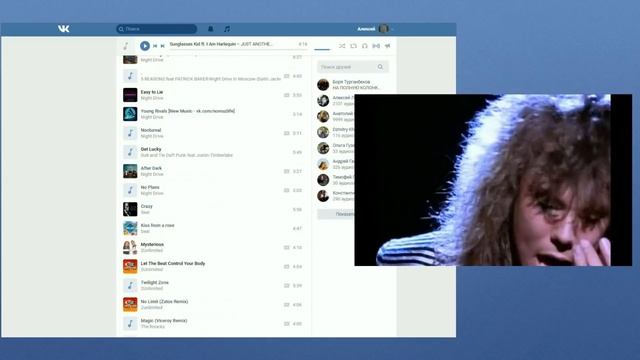
Task: Show lyrics icon for Let The Beat track
Action: point(287,267)
